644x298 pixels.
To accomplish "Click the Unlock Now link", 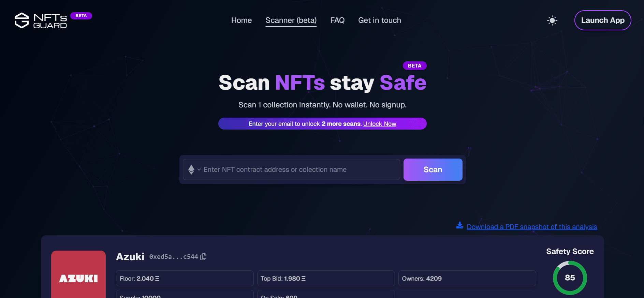I will point(380,124).
